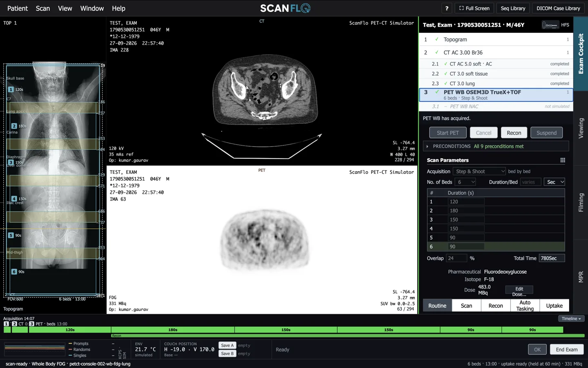Click the OK button
588x368 pixels.
(x=537, y=350)
